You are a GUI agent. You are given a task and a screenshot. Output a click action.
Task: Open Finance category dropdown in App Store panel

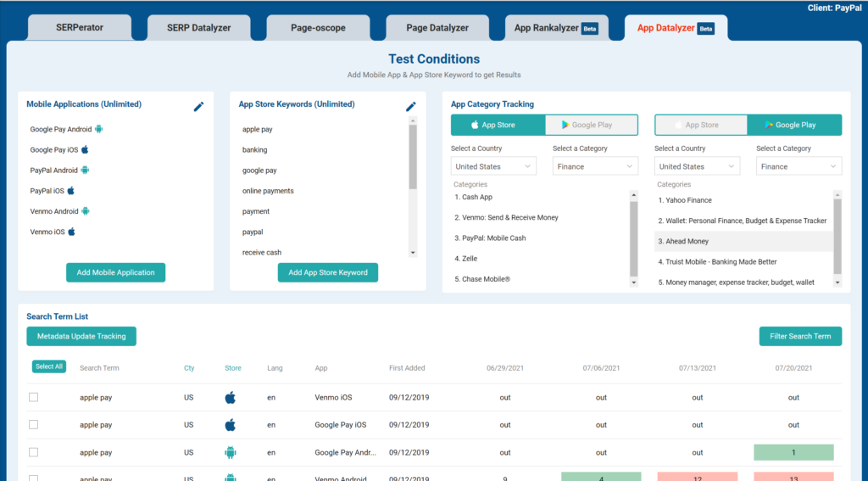coord(595,166)
